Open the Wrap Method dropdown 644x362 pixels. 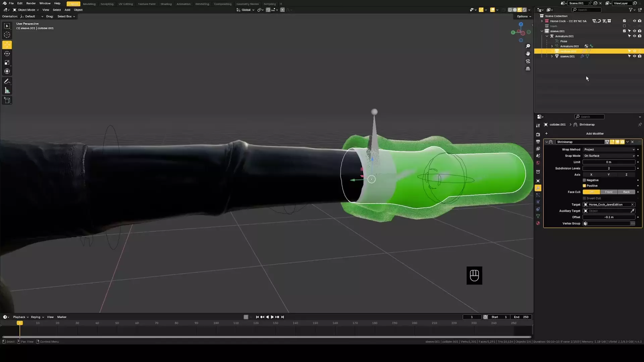pos(609,149)
